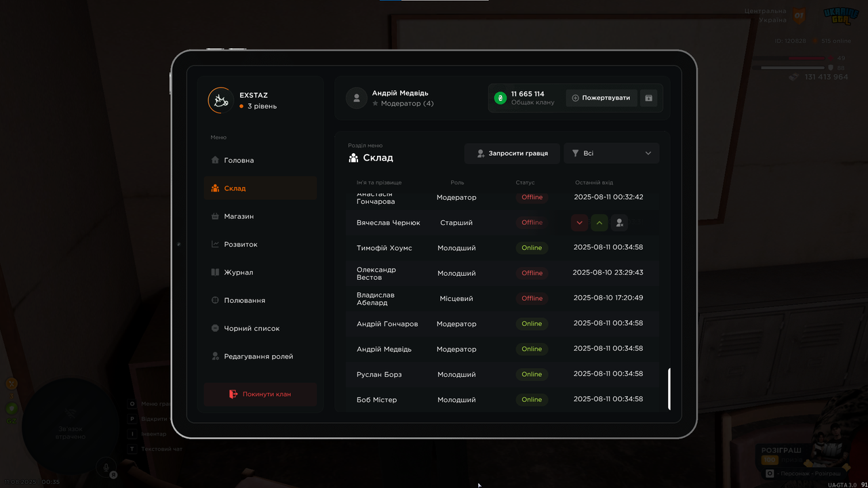Viewport: 868px width, 488px height.
Task: Click last login 2025-08-10 23:29:43
Action: coord(608,272)
